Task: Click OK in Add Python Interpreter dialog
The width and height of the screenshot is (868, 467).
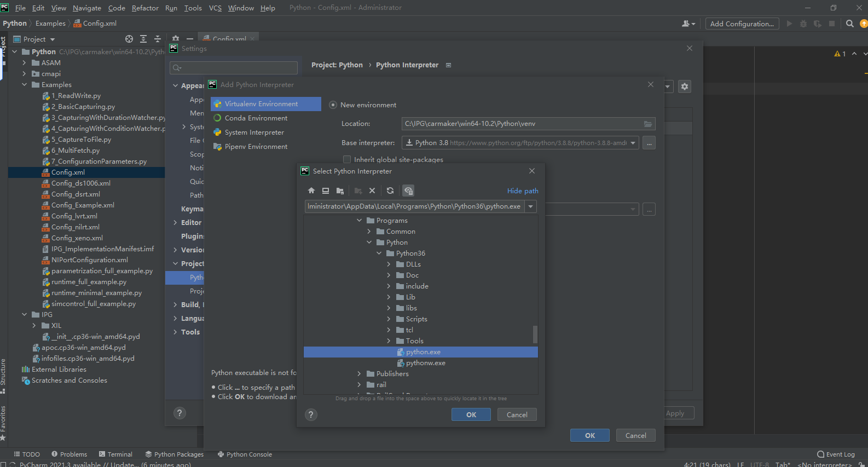Action: click(x=590, y=436)
